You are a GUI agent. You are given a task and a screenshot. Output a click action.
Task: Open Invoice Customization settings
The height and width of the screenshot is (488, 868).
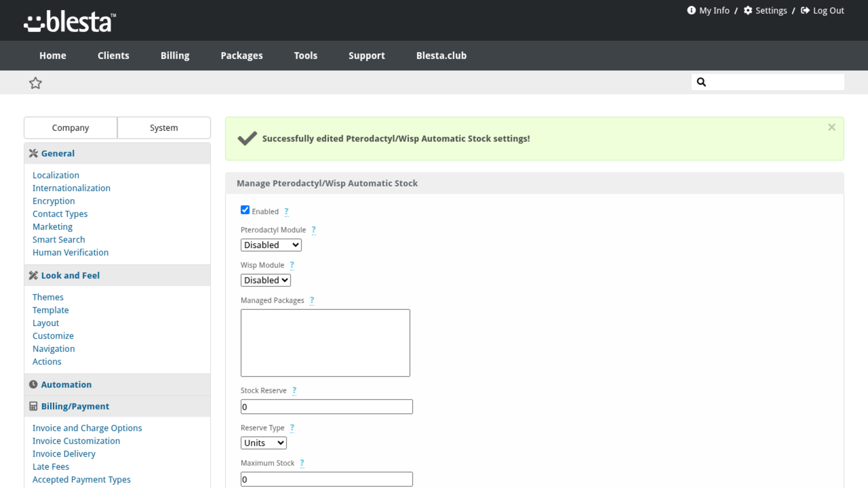(x=76, y=441)
